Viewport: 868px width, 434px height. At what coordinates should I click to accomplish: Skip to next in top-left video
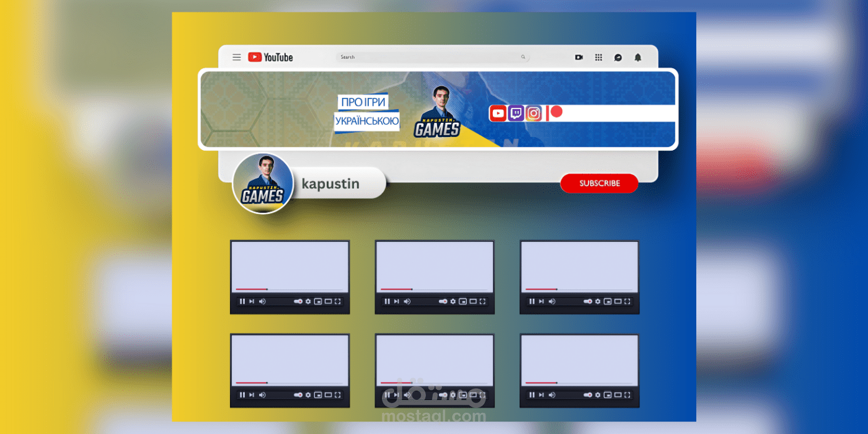(x=251, y=301)
